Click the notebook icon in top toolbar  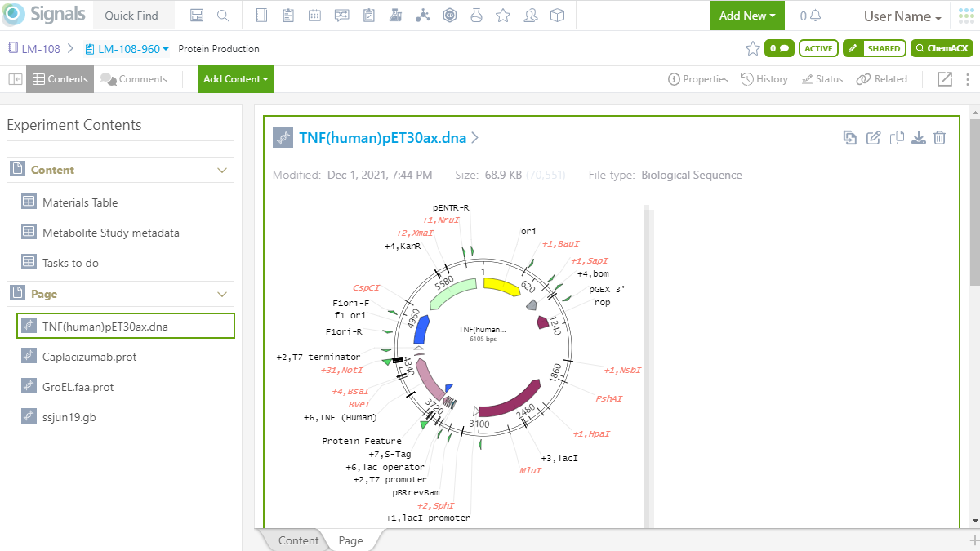(x=261, y=16)
